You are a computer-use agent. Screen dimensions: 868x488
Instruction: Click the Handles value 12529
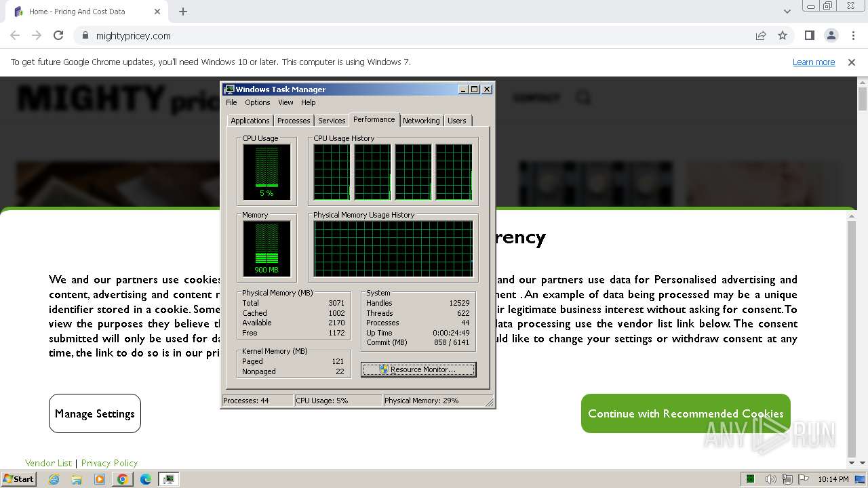click(x=459, y=303)
